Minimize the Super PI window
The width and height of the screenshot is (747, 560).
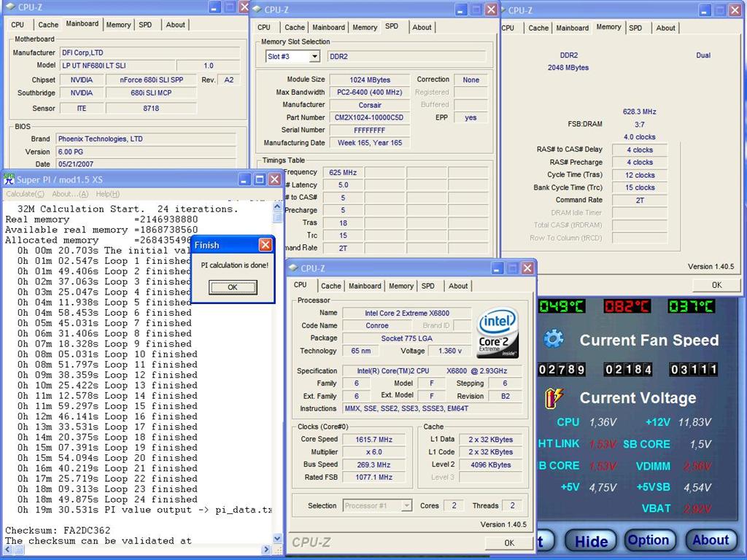tap(244, 179)
